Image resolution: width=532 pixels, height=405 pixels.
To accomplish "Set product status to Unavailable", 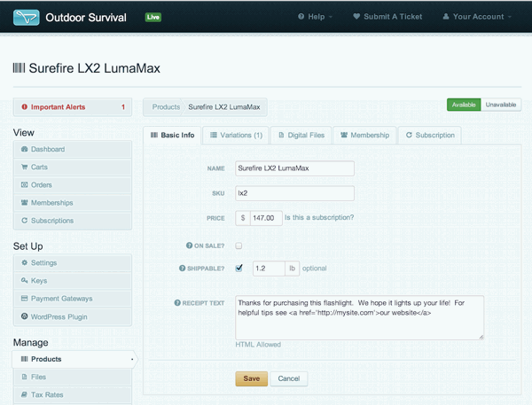I will click(x=501, y=105).
